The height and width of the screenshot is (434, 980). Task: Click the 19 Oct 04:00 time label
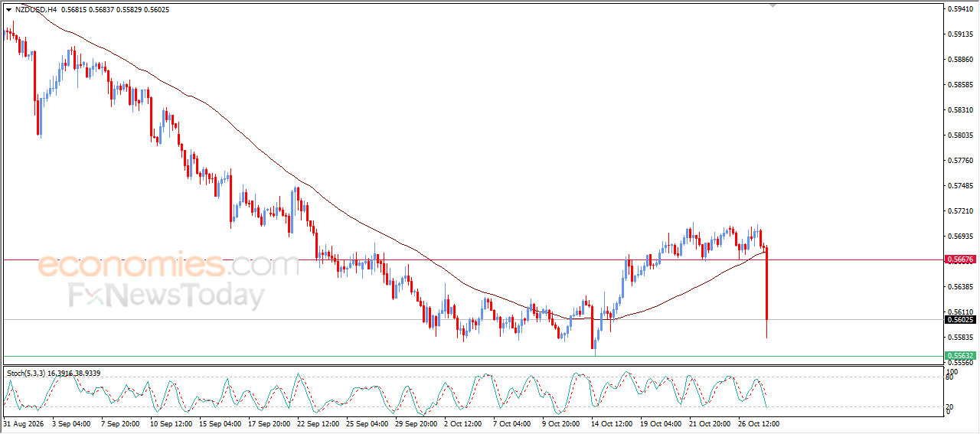tap(661, 423)
